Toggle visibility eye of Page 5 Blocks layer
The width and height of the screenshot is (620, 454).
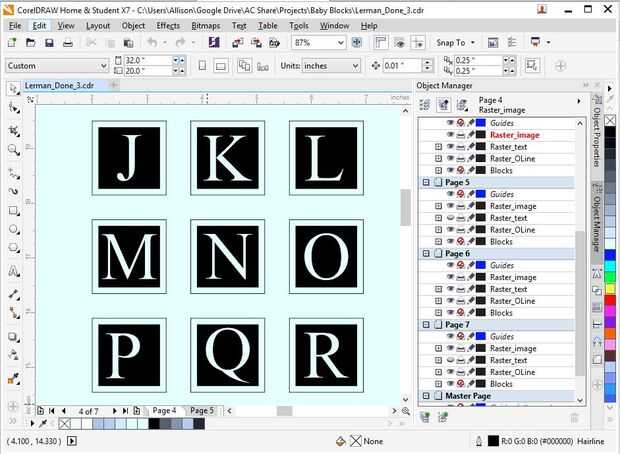tap(450, 242)
